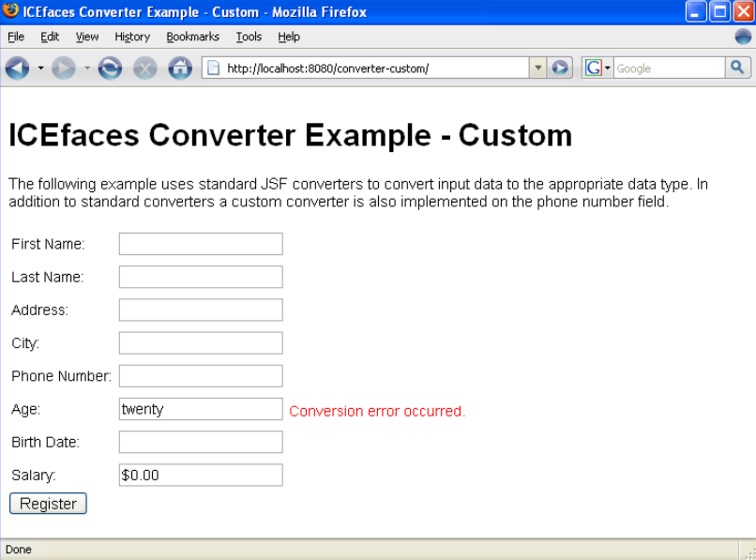Go to the Home page icon
The height and width of the screenshot is (560, 756).
179,68
